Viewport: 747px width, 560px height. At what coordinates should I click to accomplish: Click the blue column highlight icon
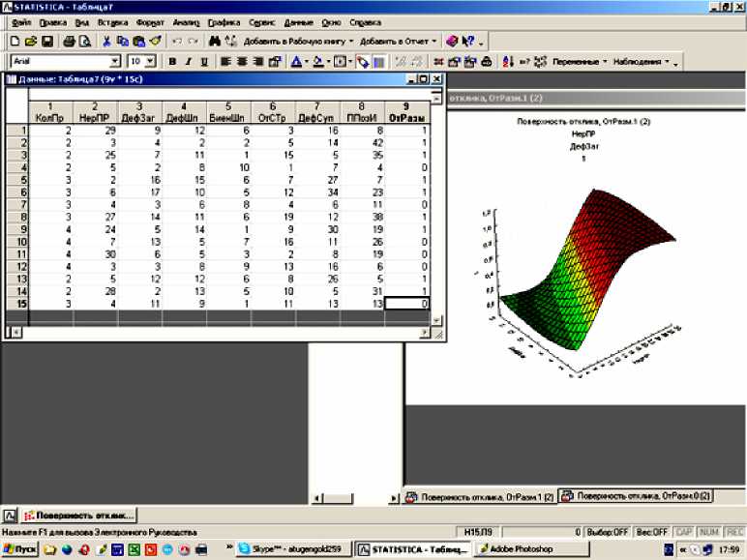[378, 62]
